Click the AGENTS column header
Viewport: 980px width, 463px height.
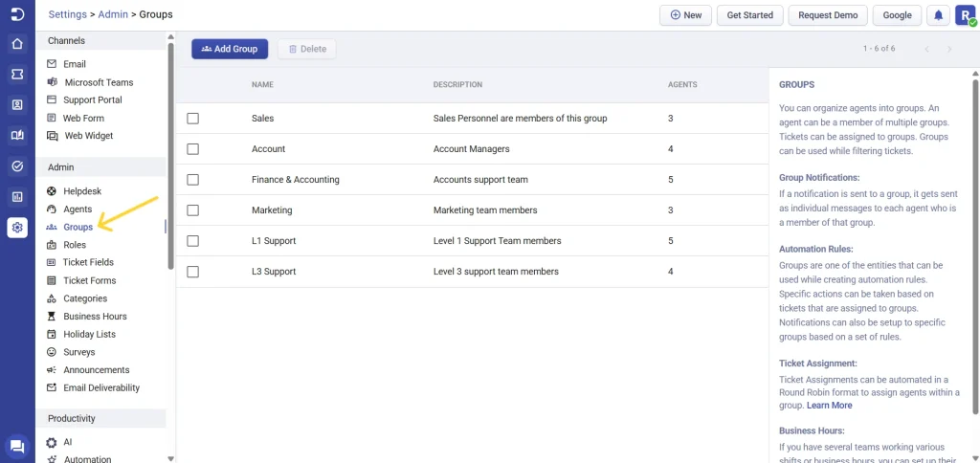click(x=682, y=84)
